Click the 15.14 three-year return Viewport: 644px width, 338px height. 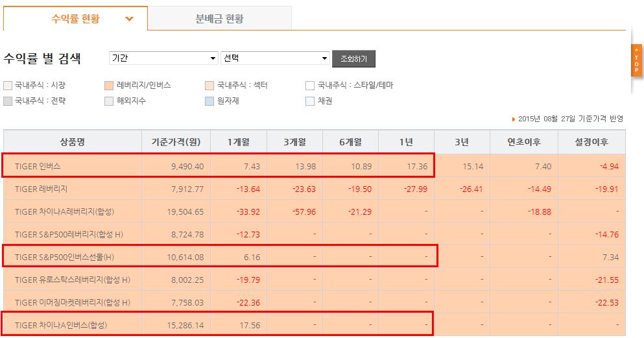pyautogui.click(x=473, y=166)
